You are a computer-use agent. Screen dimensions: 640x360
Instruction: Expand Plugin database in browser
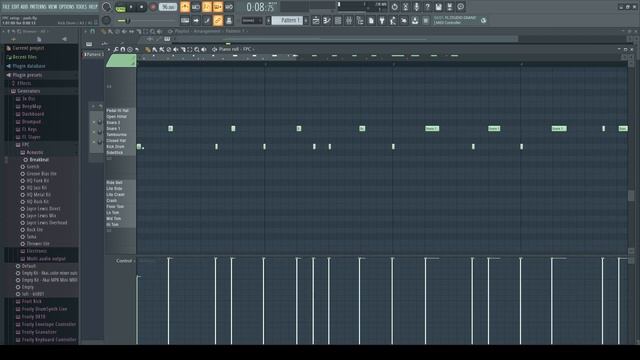(29, 66)
